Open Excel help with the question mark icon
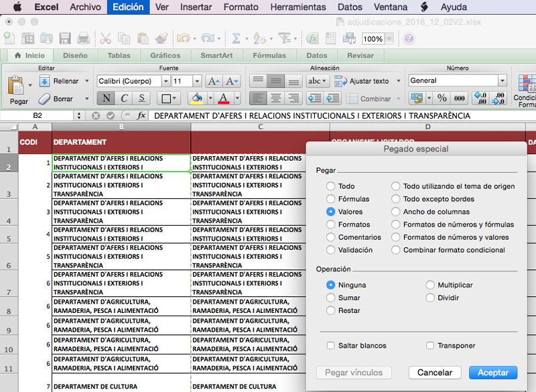536x392 pixels. coord(409,39)
